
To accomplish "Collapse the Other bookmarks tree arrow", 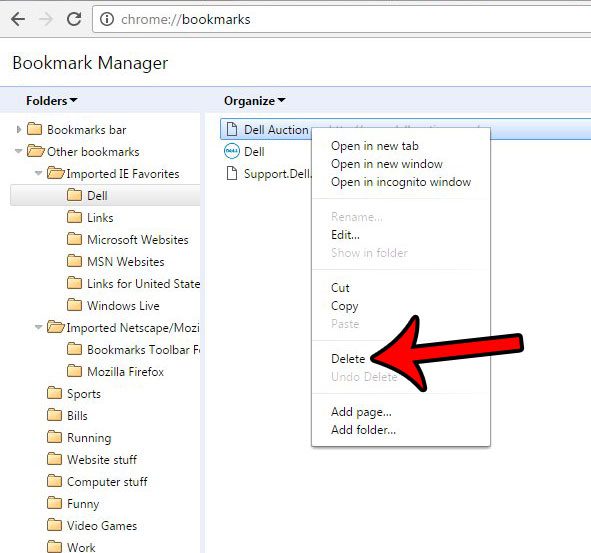I will point(18,152).
